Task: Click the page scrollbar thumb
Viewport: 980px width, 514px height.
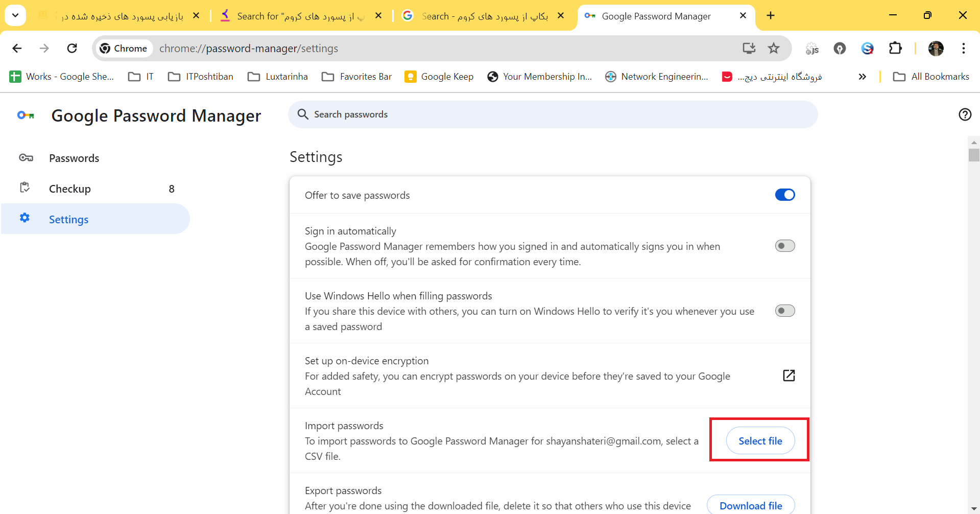Action: coord(973,155)
